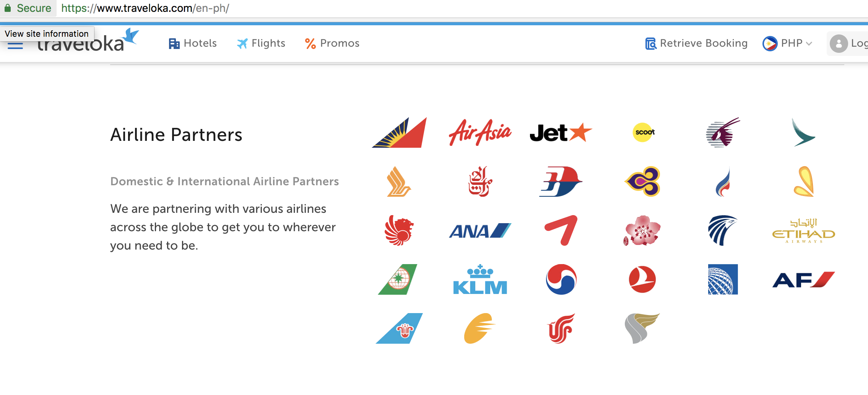This screenshot has width=868, height=395.
Task: Click the Retrieve Booking link
Action: click(x=696, y=43)
